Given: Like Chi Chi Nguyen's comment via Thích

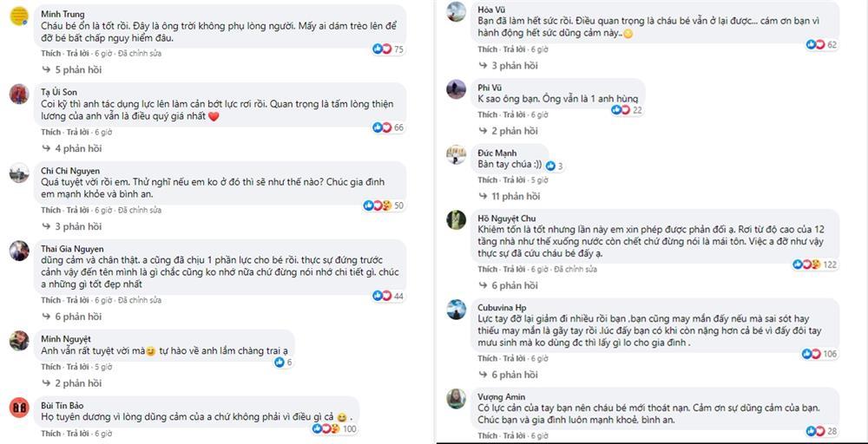Looking at the screenshot, I should (50, 211).
